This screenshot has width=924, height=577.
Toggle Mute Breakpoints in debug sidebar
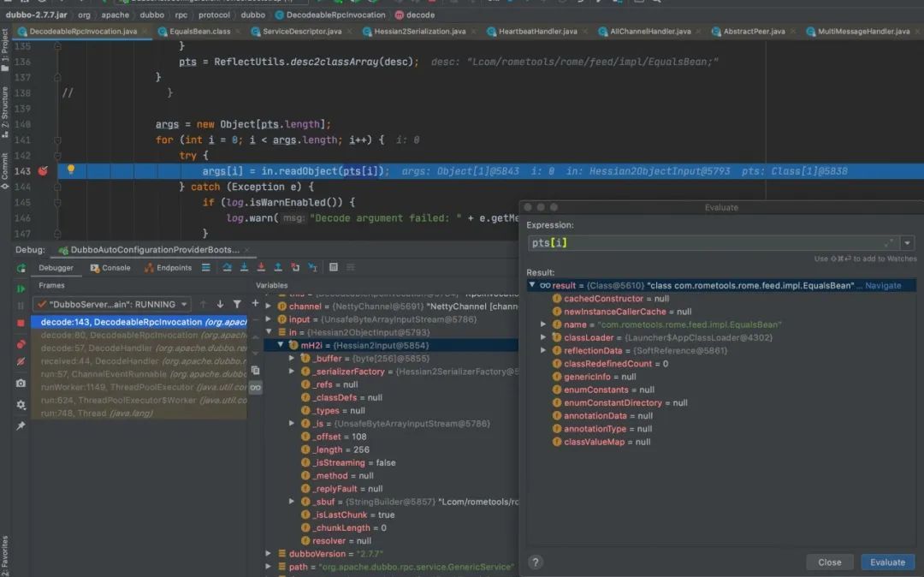coord(21,361)
